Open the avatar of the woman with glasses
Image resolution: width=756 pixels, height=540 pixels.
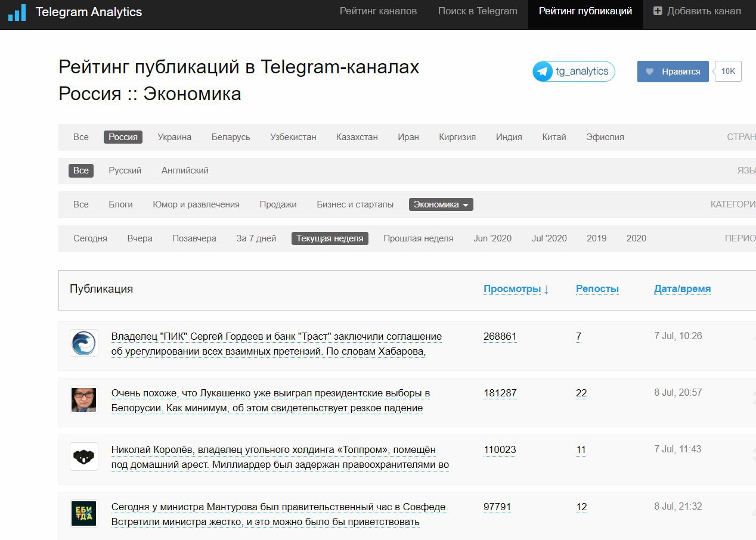click(84, 400)
